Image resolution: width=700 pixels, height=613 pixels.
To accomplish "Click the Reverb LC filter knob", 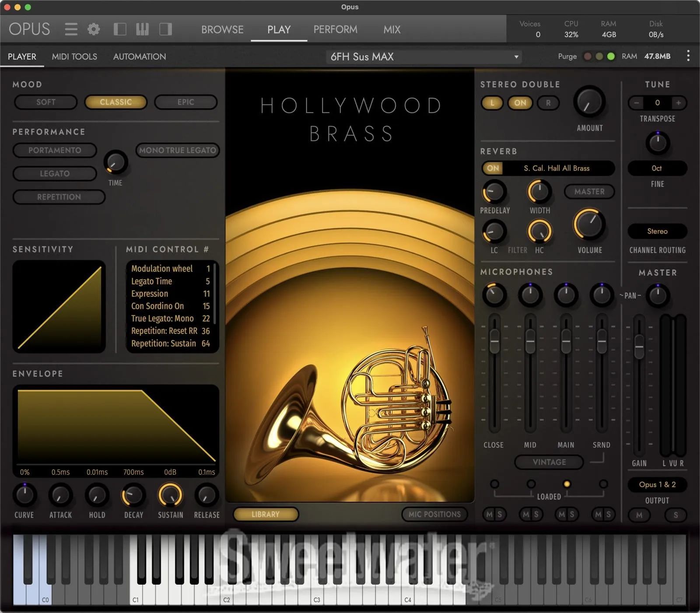I will [494, 231].
